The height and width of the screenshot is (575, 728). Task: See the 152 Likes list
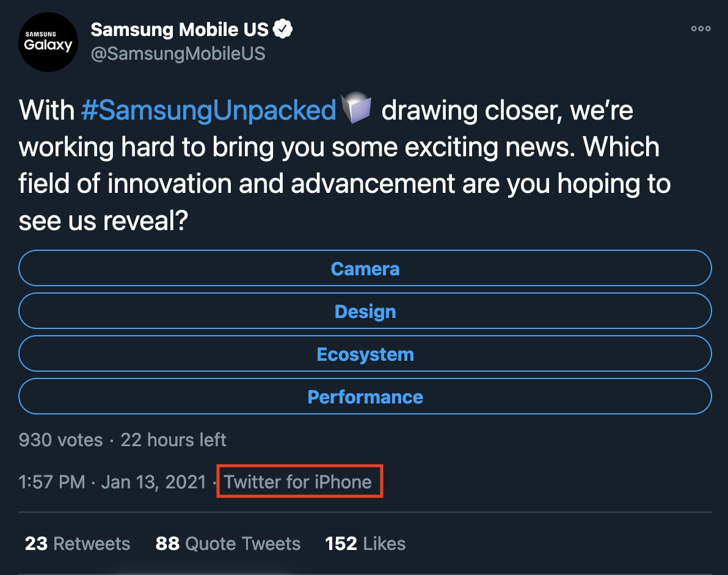click(x=365, y=544)
